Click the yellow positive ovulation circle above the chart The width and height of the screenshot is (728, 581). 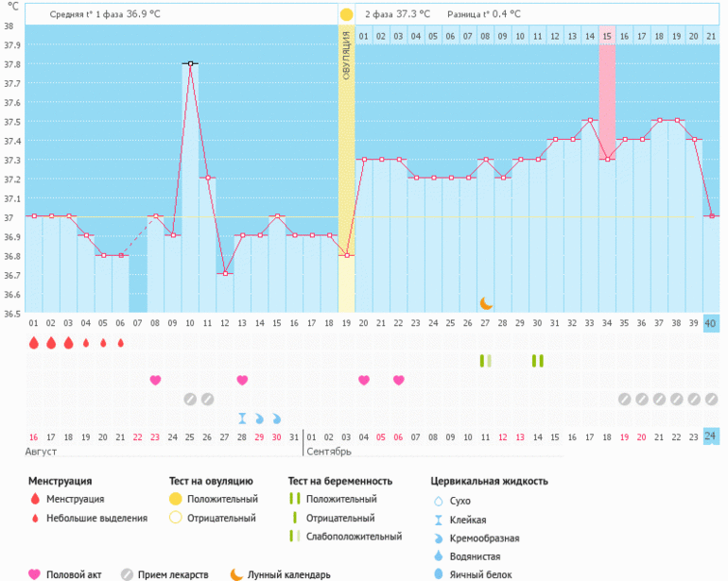click(x=346, y=14)
